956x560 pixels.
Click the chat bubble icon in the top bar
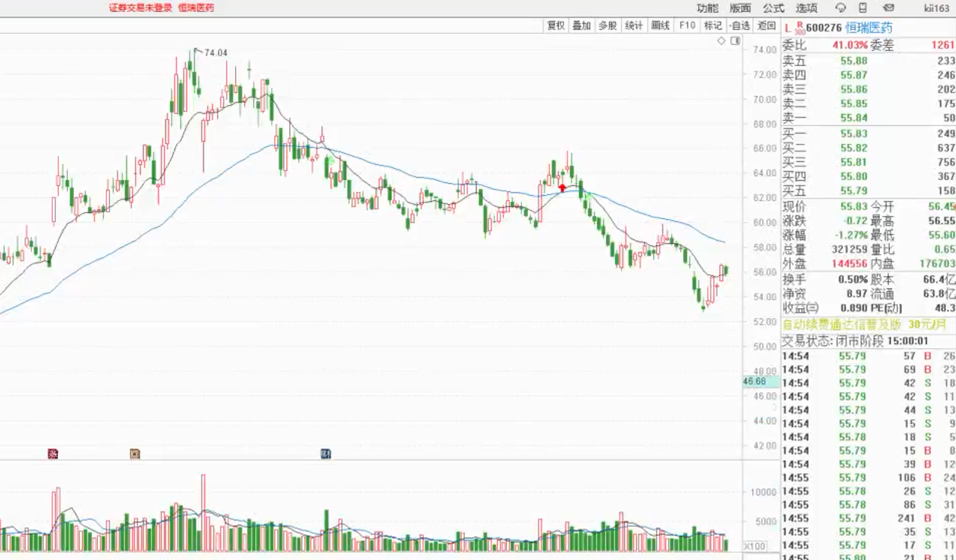pyautogui.click(x=840, y=8)
